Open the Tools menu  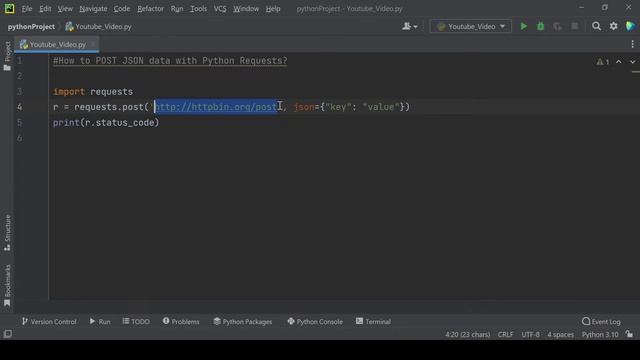click(198, 9)
